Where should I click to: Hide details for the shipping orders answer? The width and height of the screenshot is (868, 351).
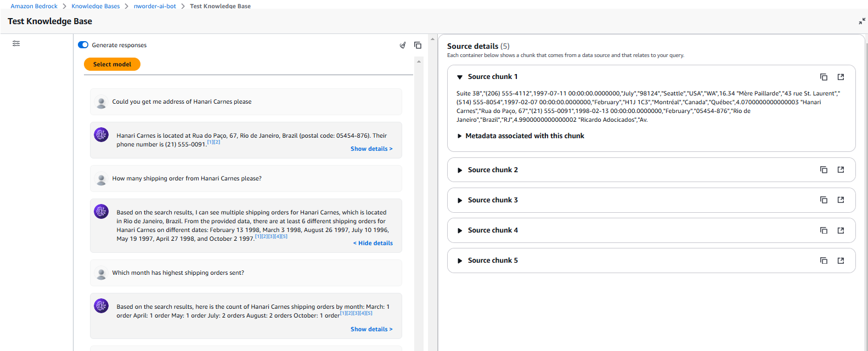(373, 243)
